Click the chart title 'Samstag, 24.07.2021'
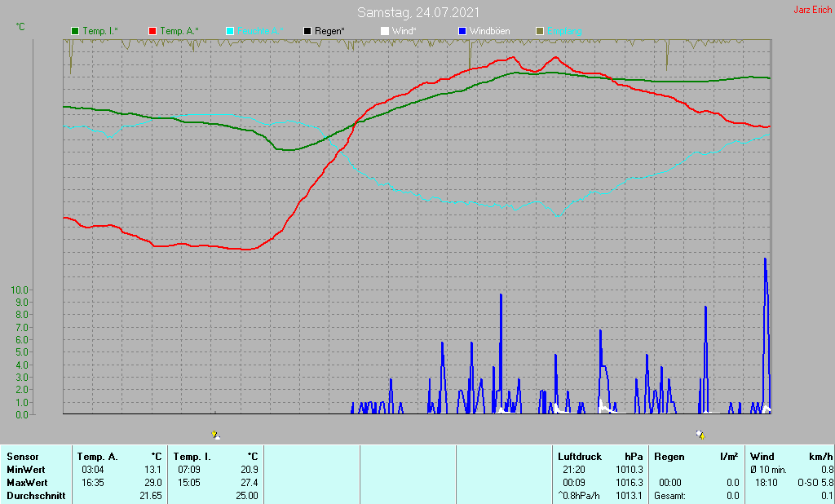Image resolution: width=835 pixels, height=504 pixels. [418, 12]
